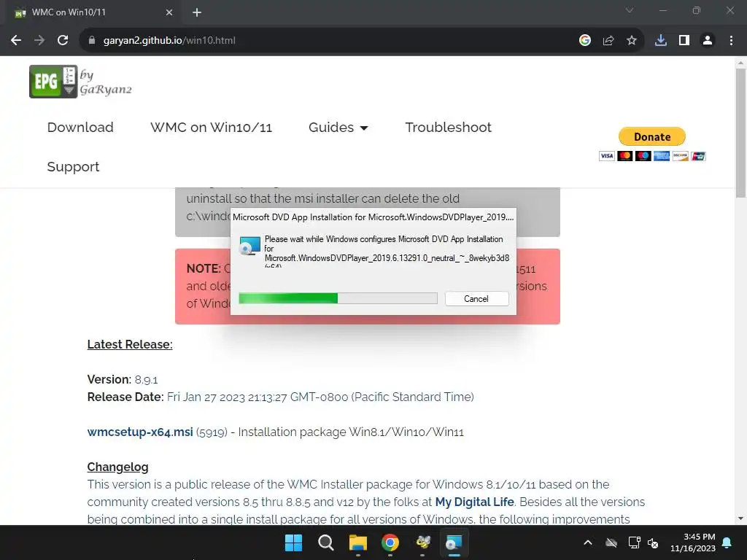Click the installer disc icon in dialog
This screenshot has height=560, width=747.
pos(250,246)
